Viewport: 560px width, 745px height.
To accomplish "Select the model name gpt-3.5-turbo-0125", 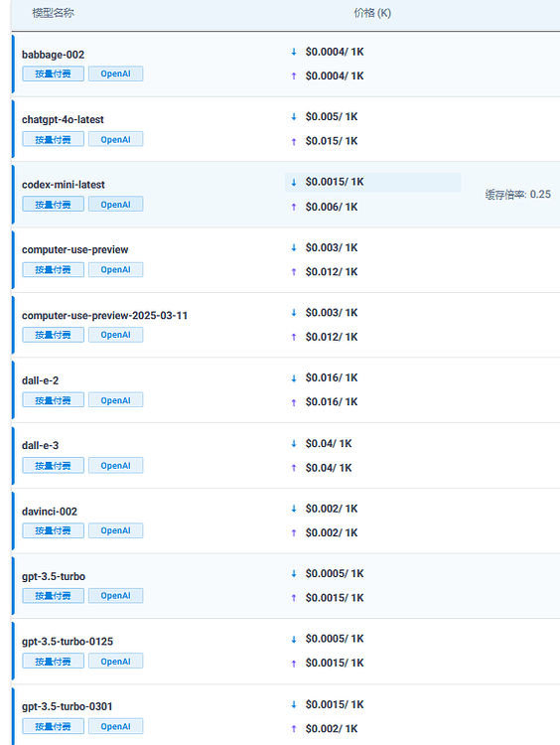I will coord(68,642).
